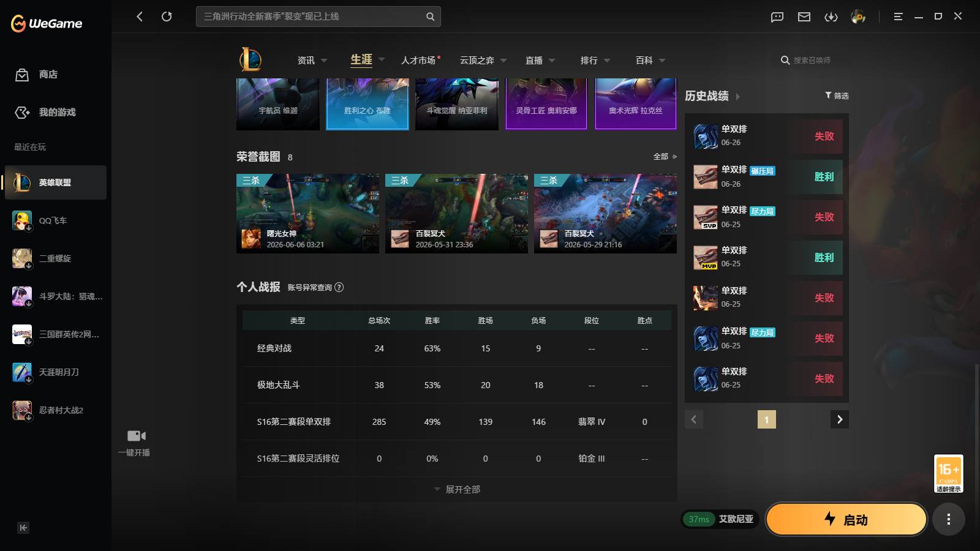The width and height of the screenshot is (980, 551).
Task: Launch the game with 启动 button
Action: 846,519
